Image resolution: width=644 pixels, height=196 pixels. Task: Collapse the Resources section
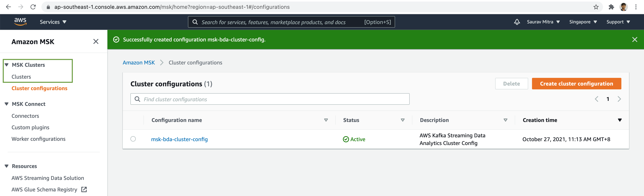[7, 166]
